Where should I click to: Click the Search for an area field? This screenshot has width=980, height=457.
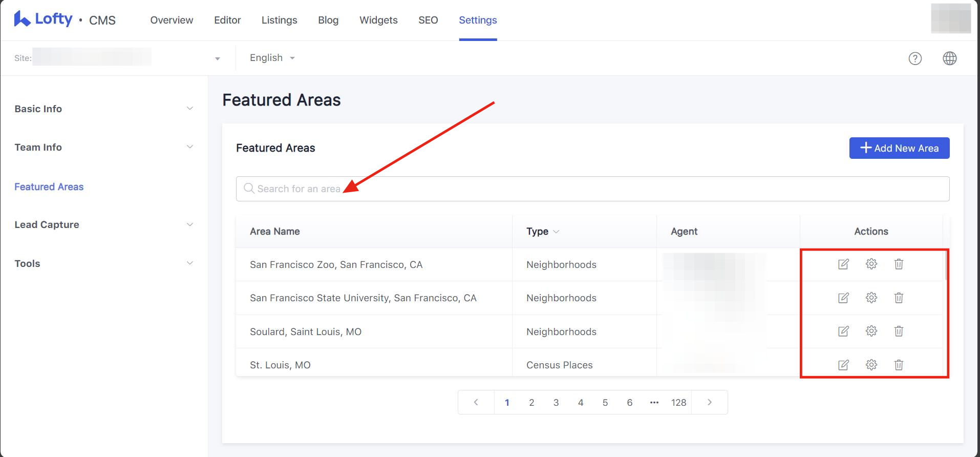click(x=592, y=189)
